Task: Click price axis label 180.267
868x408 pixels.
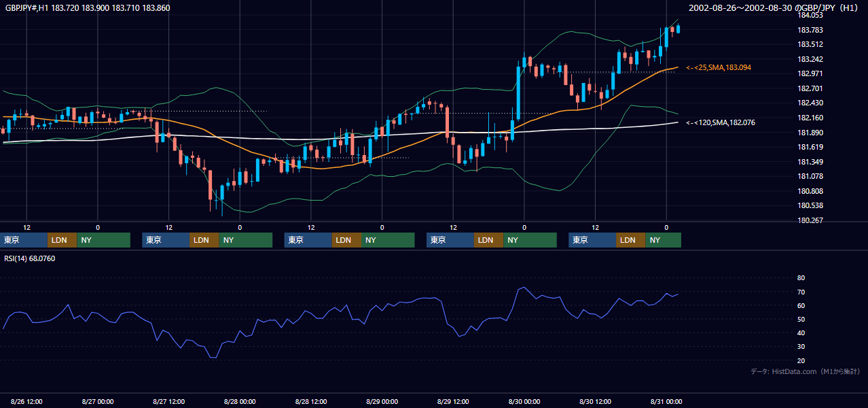Action: [810, 220]
